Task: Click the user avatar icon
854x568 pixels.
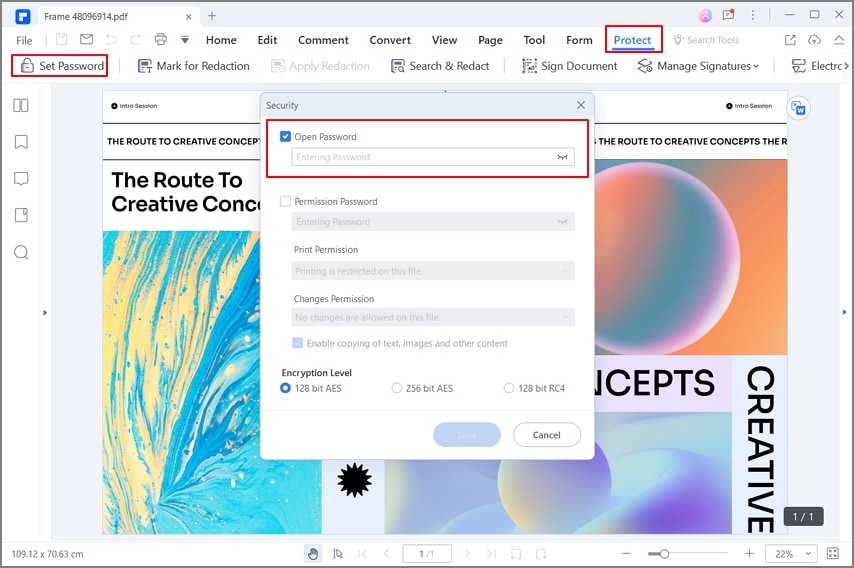Action: coord(705,15)
